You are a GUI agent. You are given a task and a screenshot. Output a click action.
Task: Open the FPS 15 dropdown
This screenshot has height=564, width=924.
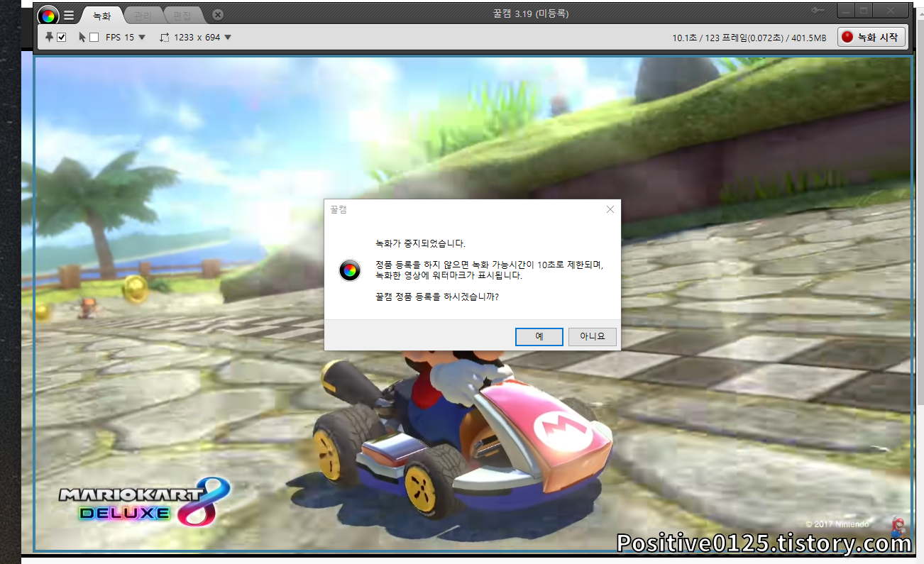[126, 37]
